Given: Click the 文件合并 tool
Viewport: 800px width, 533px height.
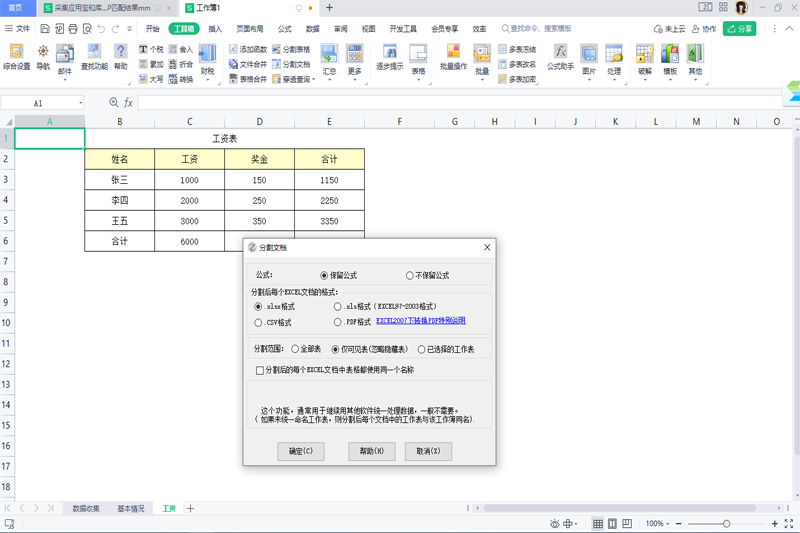Looking at the screenshot, I should pos(248,64).
